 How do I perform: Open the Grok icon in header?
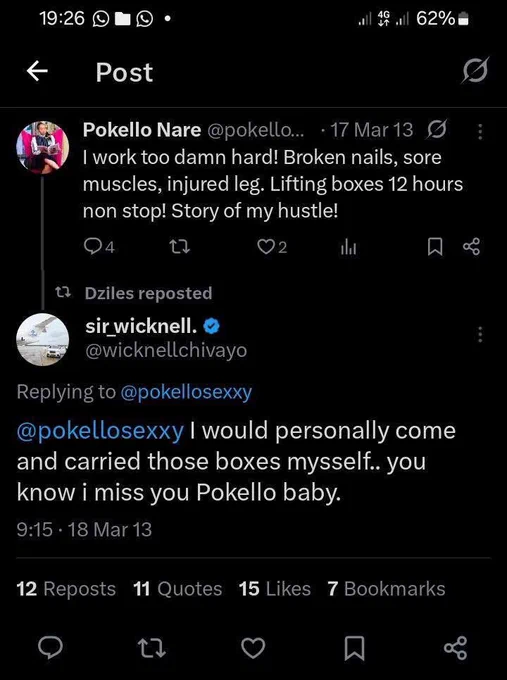475,70
